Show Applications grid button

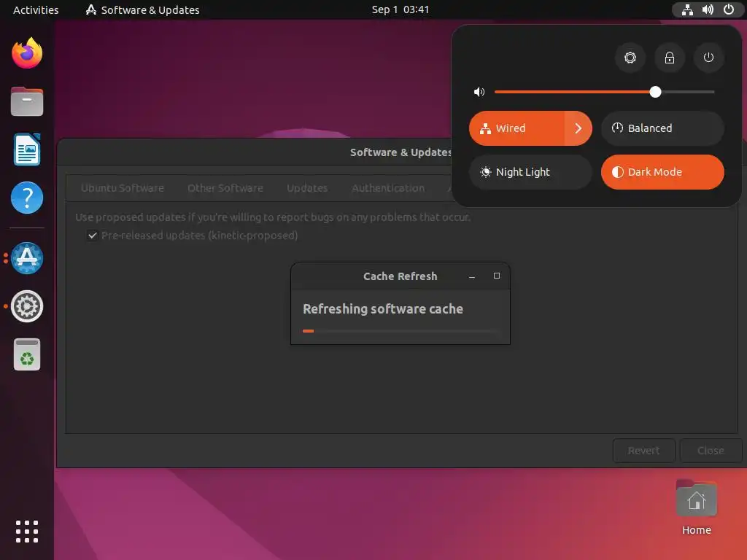coord(27,532)
